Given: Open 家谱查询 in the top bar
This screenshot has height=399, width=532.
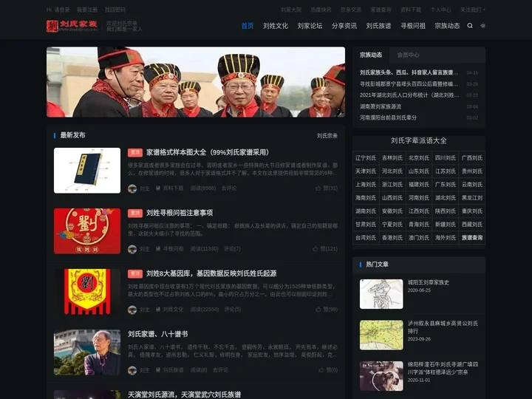Looking at the screenshot, I should coord(381,10).
